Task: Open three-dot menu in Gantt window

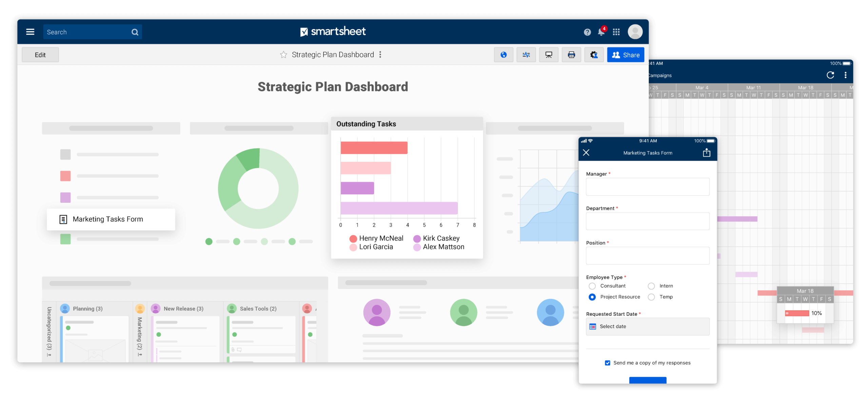Action: (845, 75)
